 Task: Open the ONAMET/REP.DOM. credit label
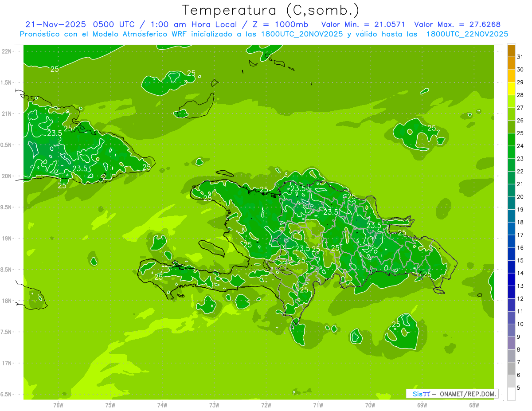click(468, 394)
